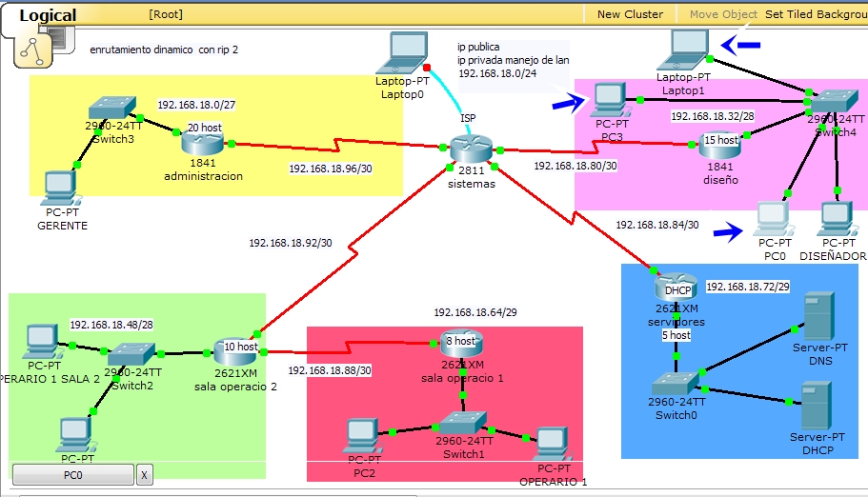Open the sala operacio 2 router
This screenshot has width=868, height=497.
(234, 352)
